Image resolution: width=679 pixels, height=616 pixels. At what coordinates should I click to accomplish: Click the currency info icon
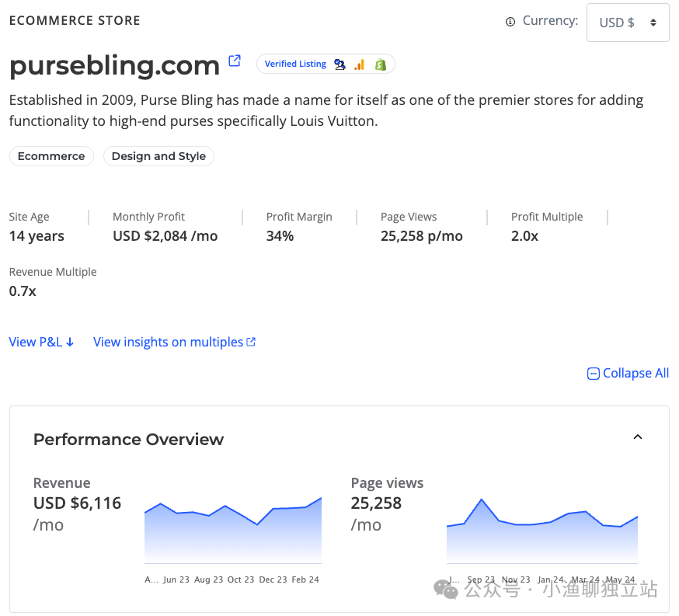[x=510, y=22]
